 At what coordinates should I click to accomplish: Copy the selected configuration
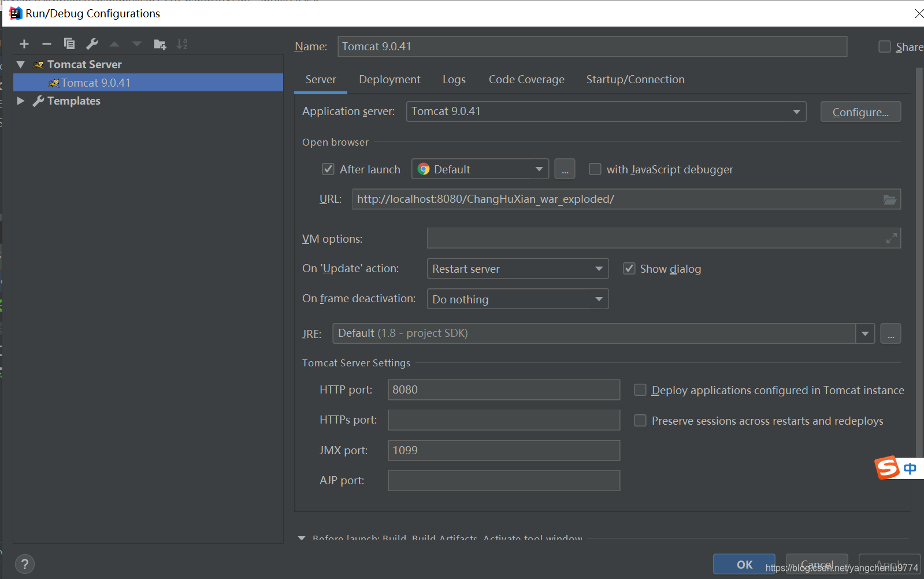pyautogui.click(x=69, y=44)
